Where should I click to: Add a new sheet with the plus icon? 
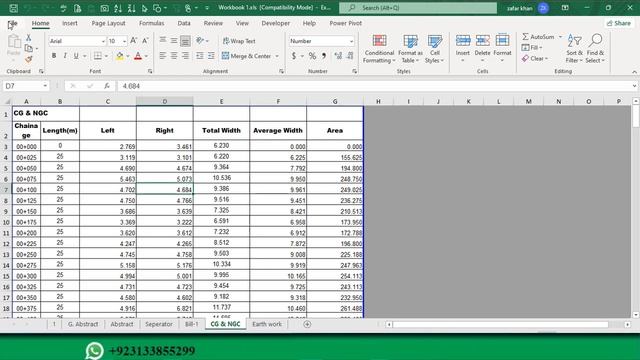click(x=307, y=324)
